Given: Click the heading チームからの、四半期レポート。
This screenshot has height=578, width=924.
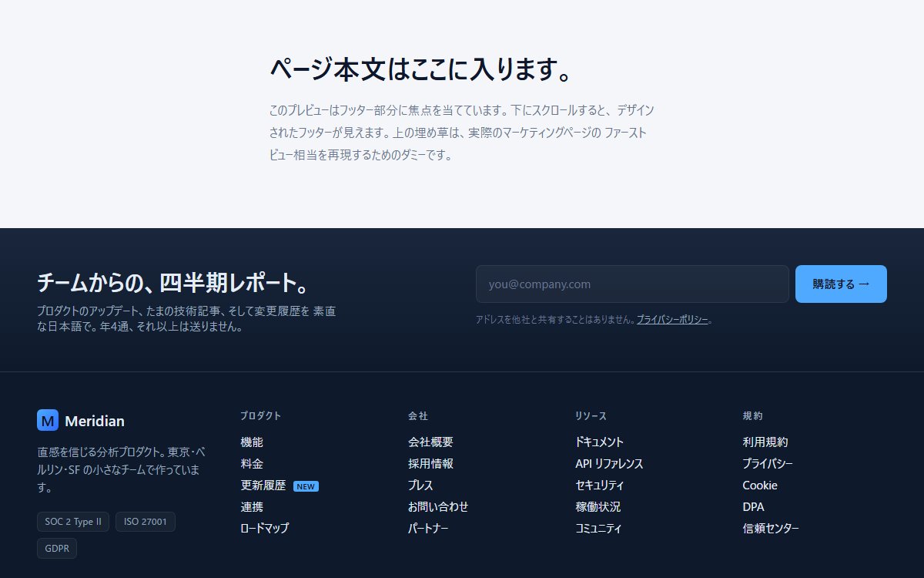Looking at the screenshot, I should click(174, 284).
